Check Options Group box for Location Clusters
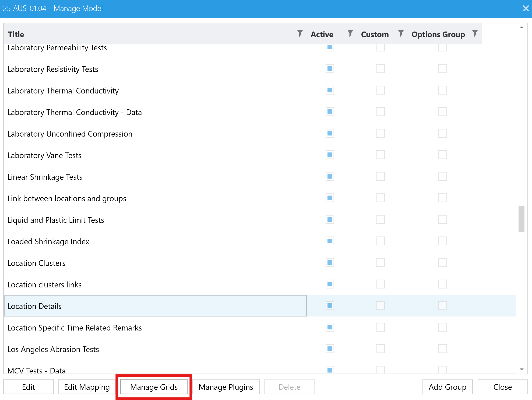Viewport: 532px width, 400px height. click(442, 263)
